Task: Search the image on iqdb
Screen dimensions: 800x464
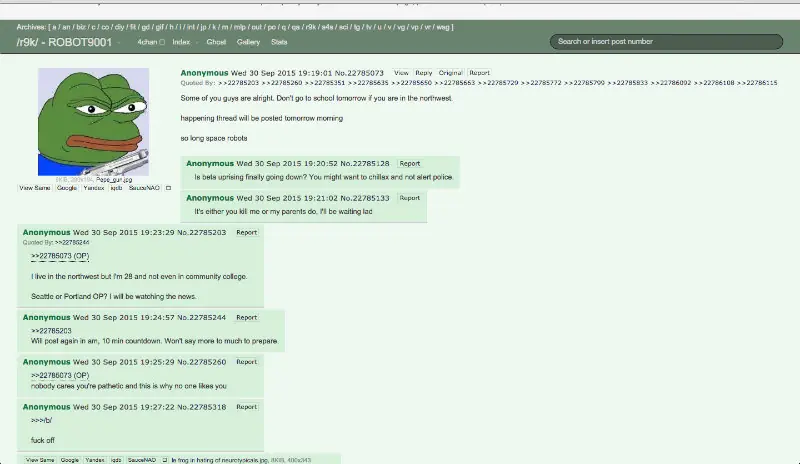Action: [116, 188]
